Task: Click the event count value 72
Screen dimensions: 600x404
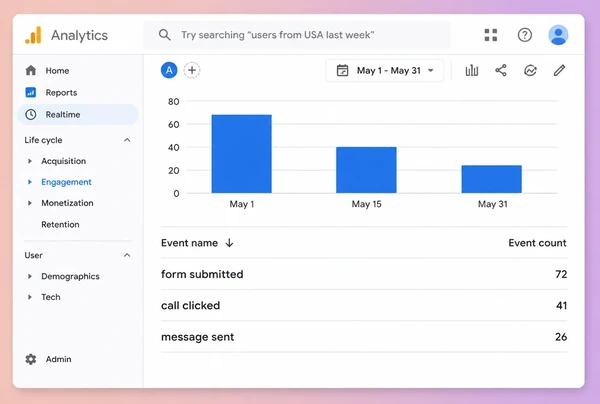Action: 561,274
